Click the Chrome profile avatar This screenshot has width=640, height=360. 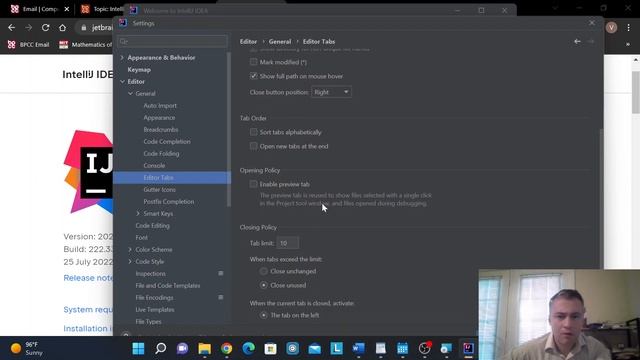click(x=611, y=27)
